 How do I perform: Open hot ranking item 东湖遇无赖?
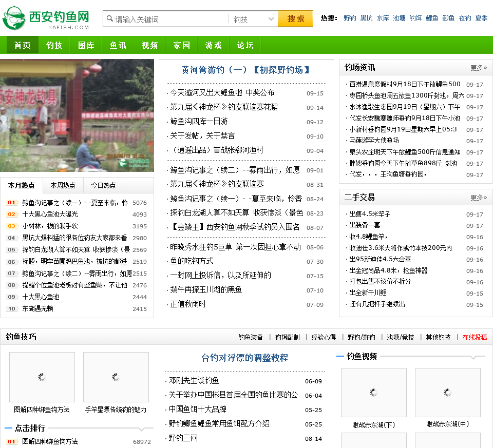(37, 308)
